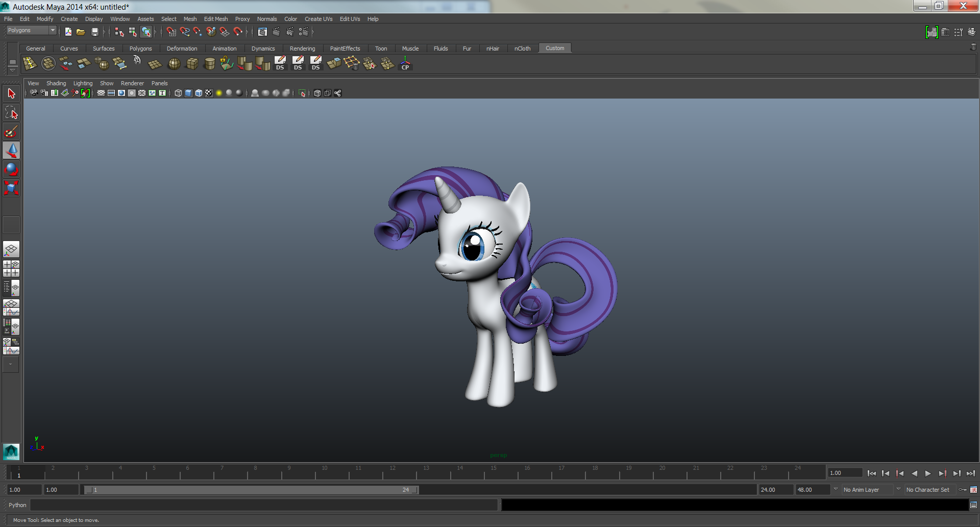The width and height of the screenshot is (980, 527).
Task: Switch to the nCloth shelf tab
Action: 522,49
